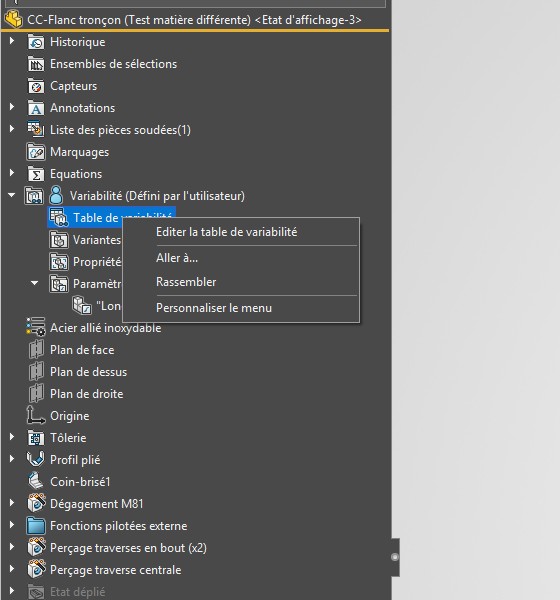Expand the Fonctions pilotées externe folder
This screenshot has width=560, height=600.
[12, 525]
